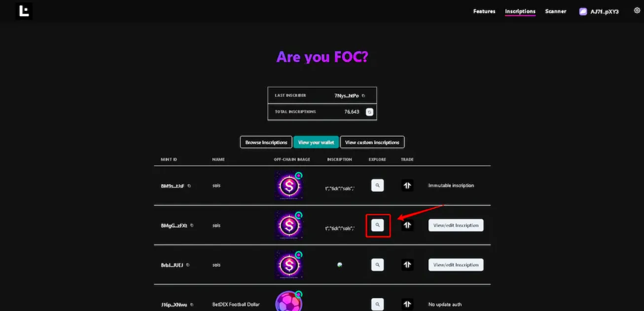
Task: Click the trade icon for BrbJ...JUEJ
Action: (407, 265)
